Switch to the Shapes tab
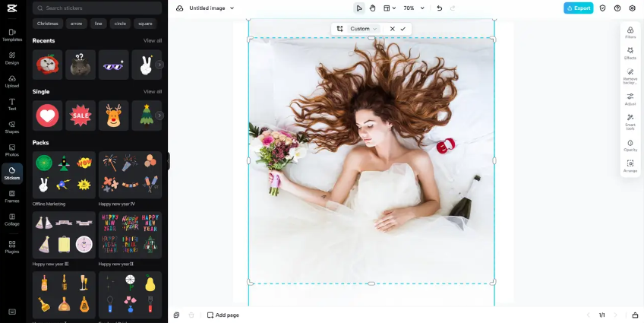The height and width of the screenshot is (323, 644). (12, 127)
